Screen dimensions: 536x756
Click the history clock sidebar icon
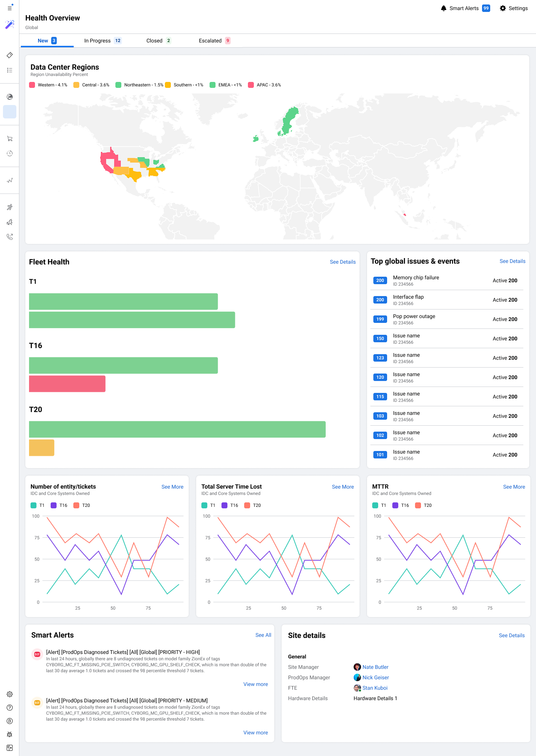tap(10, 153)
